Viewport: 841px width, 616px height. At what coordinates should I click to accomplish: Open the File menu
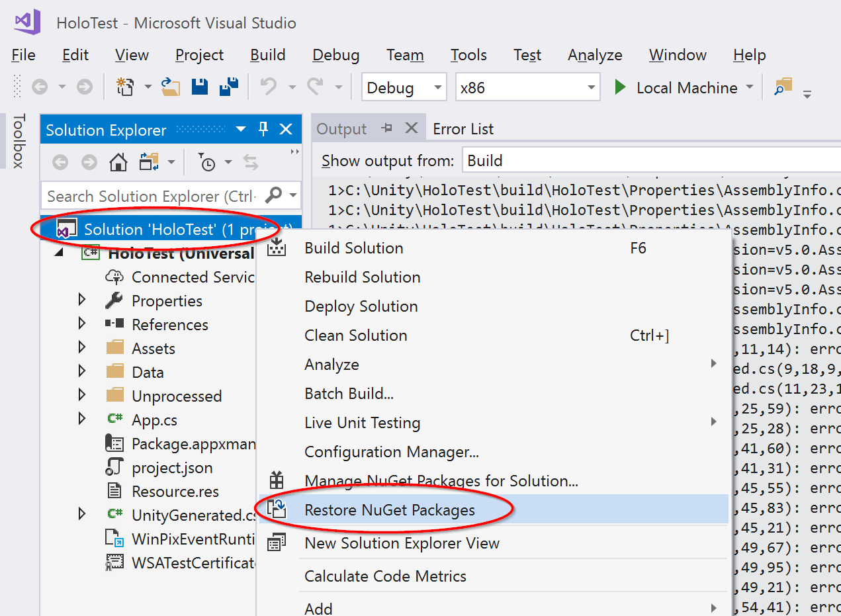pyautogui.click(x=24, y=55)
